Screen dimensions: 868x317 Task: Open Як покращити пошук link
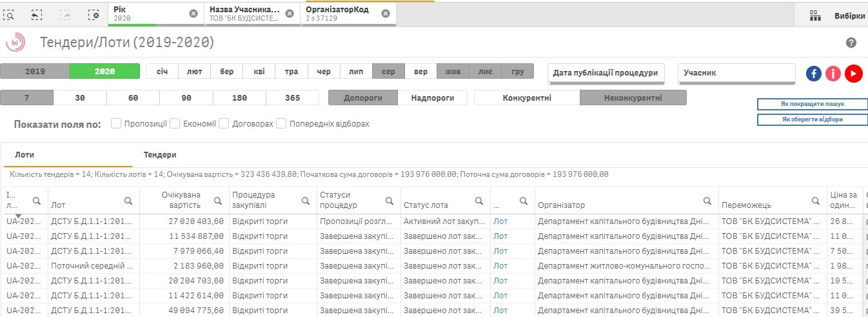(x=812, y=104)
